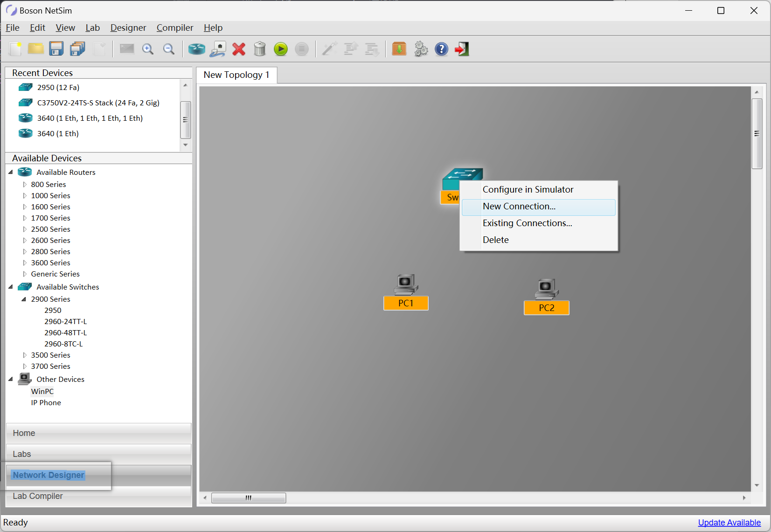Expand the 3500 Series switch node
Image resolution: width=771 pixels, height=532 pixels.
click(x=25, y=355)
